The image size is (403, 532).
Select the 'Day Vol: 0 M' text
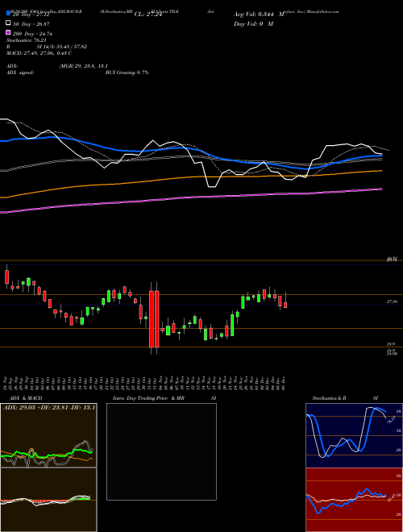pos(253,23)
